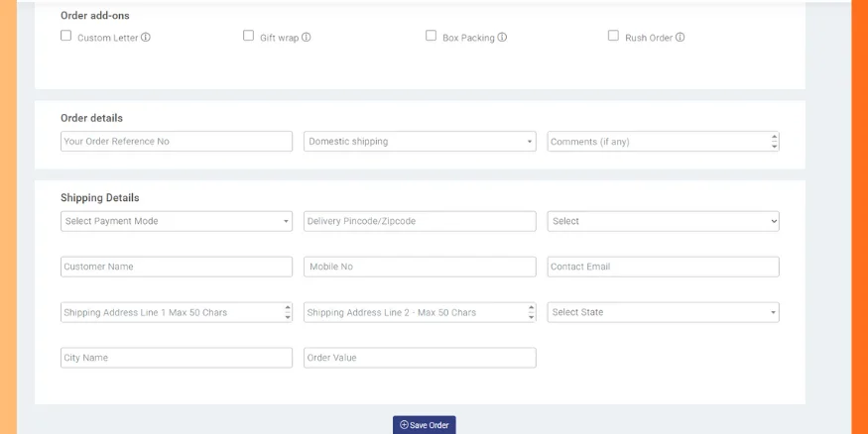The image size is (868, 434).
Task: Select the Delivery Pincode/Zipcode field
Action: click(420, 221)
